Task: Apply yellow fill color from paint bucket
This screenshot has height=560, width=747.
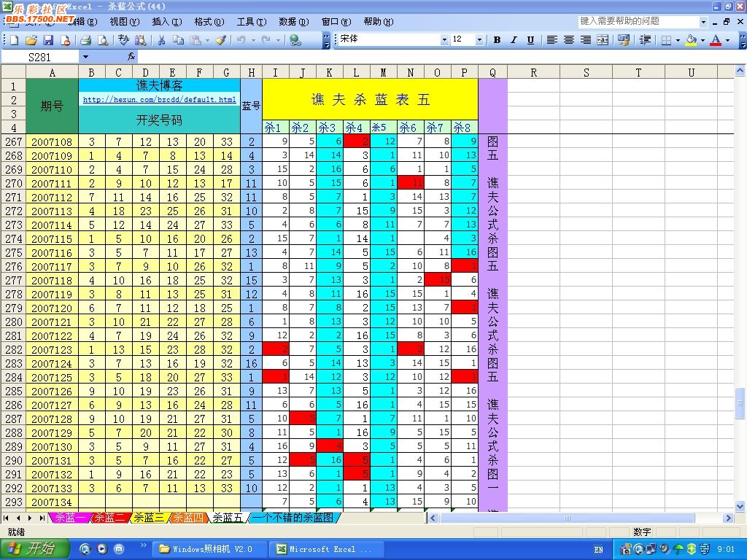Action: tap(692, 40)
